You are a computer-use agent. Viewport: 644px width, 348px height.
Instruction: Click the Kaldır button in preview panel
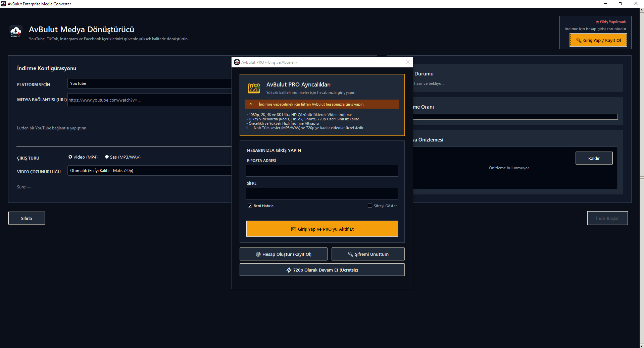click(594, 158)
